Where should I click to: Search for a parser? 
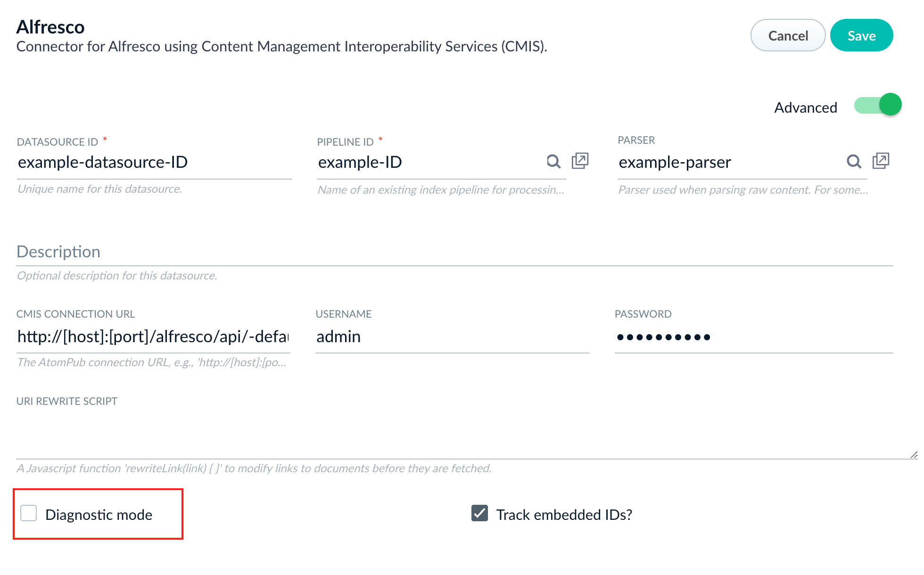tap(854, 162)
